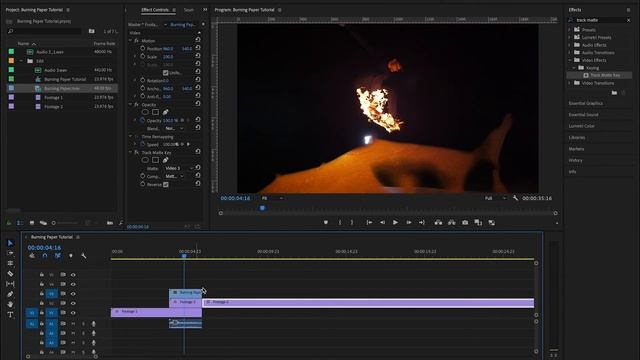This screenshot has width=640, height=360.
Task: Open the History panel
Action: (x=576, y=160)
